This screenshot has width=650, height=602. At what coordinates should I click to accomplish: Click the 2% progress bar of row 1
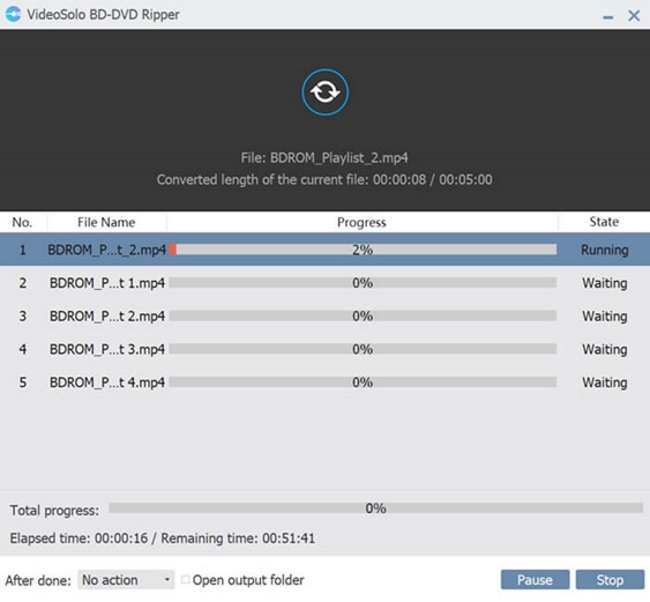click(x=363, y=250)
